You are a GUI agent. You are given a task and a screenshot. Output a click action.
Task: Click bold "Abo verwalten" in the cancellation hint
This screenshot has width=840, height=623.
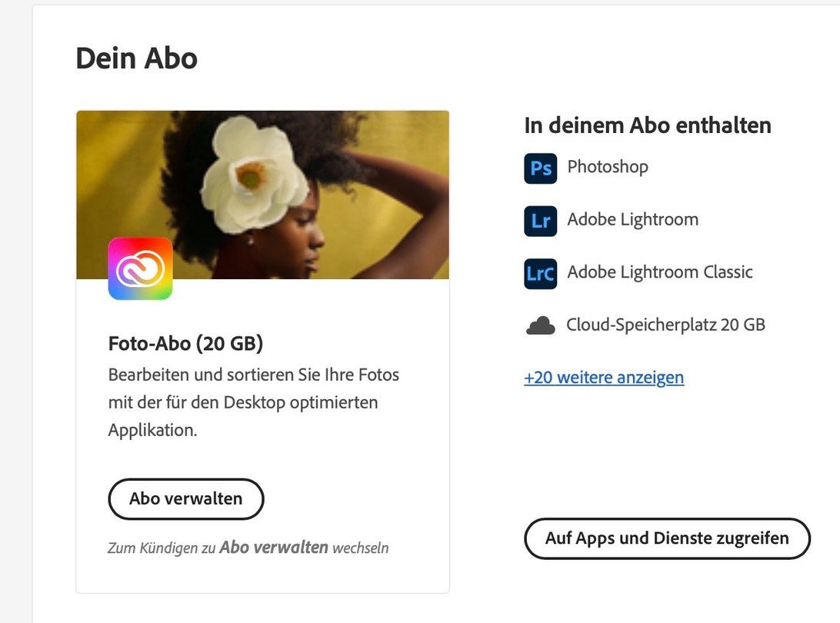(x=274, y=548)
